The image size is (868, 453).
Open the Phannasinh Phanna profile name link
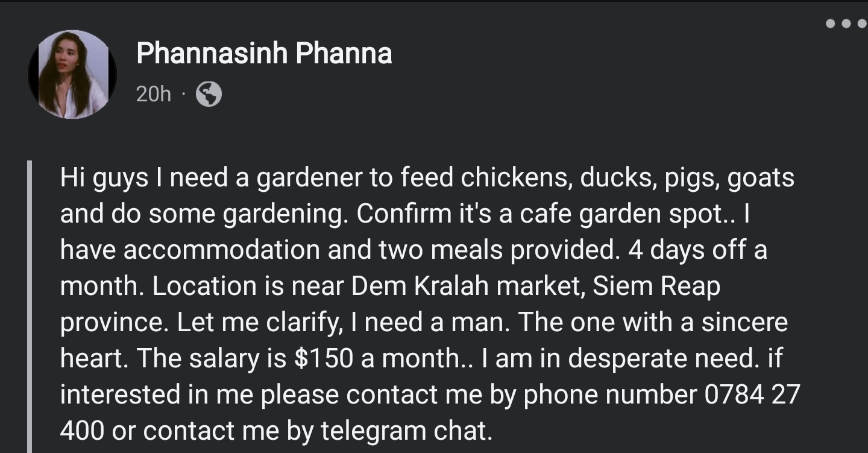point(264,54)
